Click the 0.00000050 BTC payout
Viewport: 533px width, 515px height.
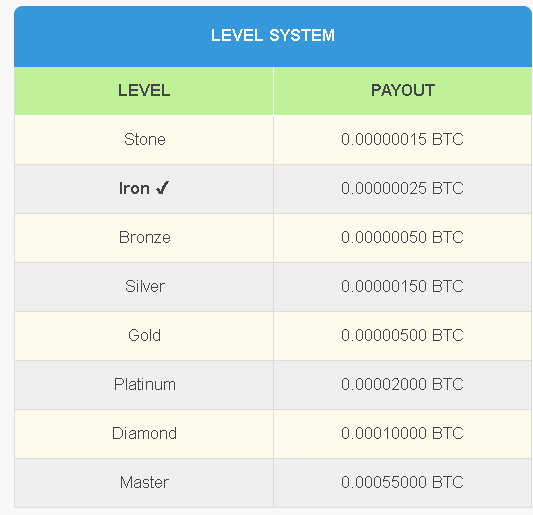tap(402, 237)
